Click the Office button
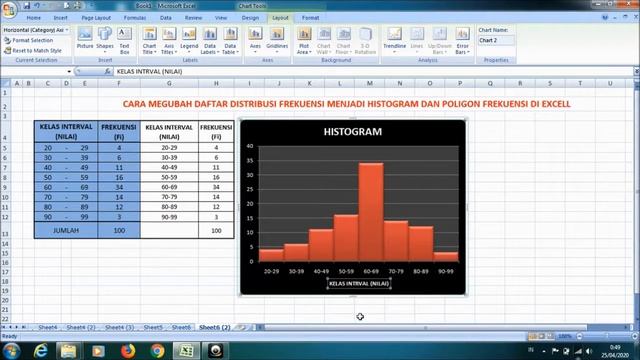 pos(9,9)
